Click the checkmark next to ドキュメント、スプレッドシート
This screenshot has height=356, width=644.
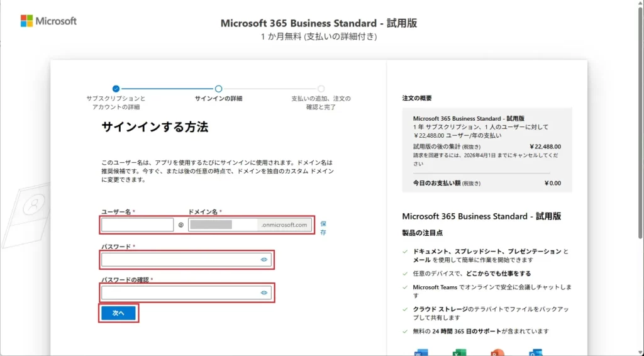pos(406,252)
